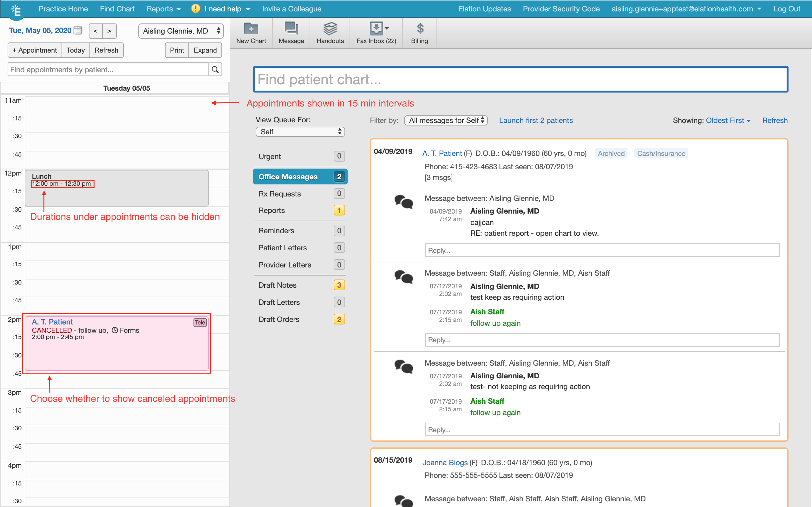Open the provider selector showing Aisling Glennie, MD
The height and width of the screenshot is (507, 812).
(x=181, y=31)
